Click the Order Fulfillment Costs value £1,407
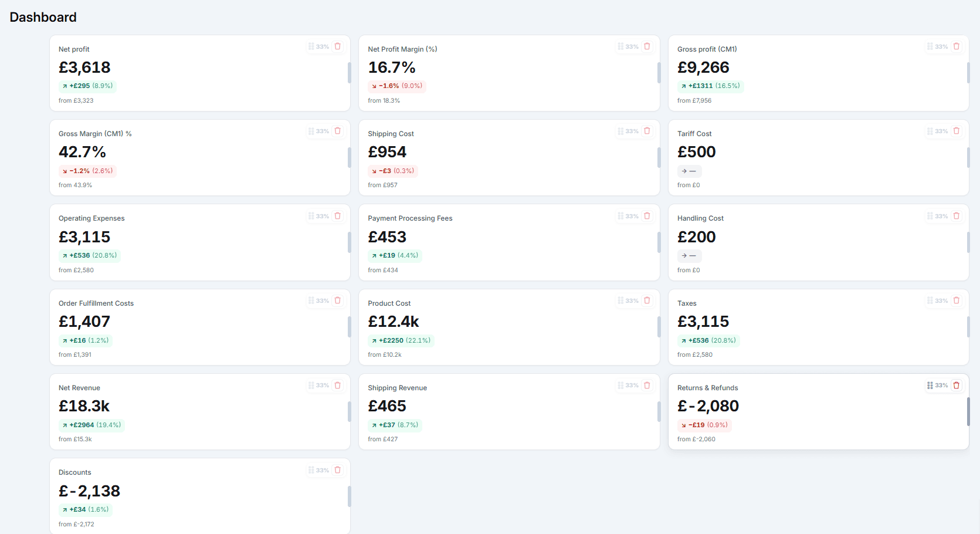The height and width of the screenshot is (534, 980). click(x=84, y=322)
